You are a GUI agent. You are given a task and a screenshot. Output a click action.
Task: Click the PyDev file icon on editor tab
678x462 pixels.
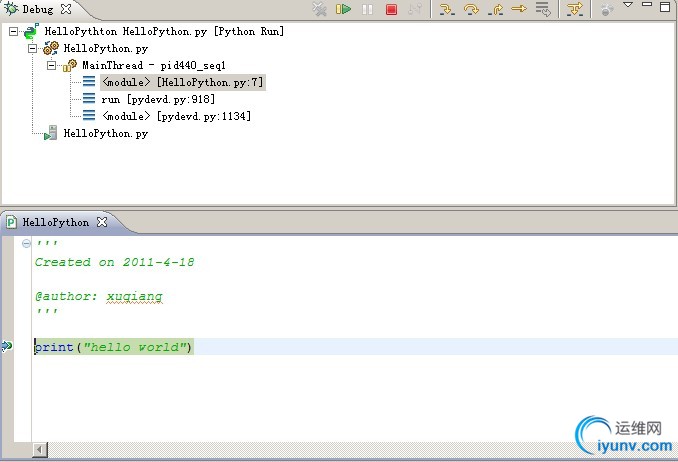tap(12, 222)
